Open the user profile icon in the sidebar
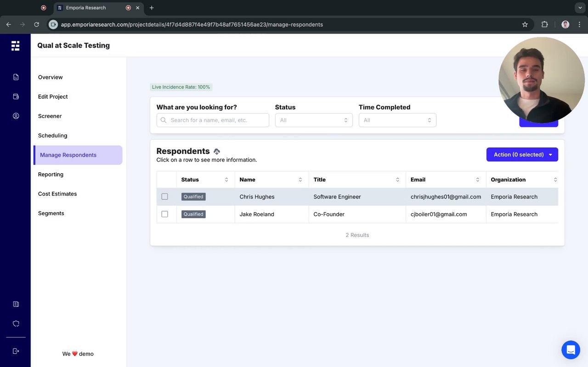The width and height of the screenshot is (588, 367). tap(16, 116)
